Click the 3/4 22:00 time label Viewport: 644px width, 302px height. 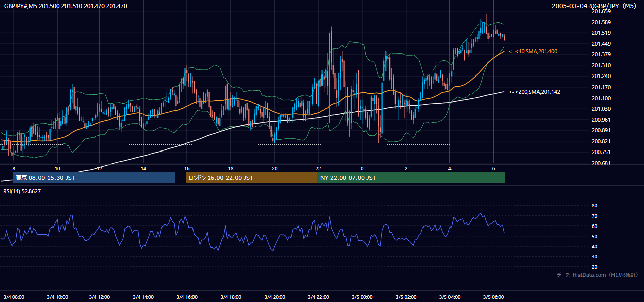click(x=318, y=297)
